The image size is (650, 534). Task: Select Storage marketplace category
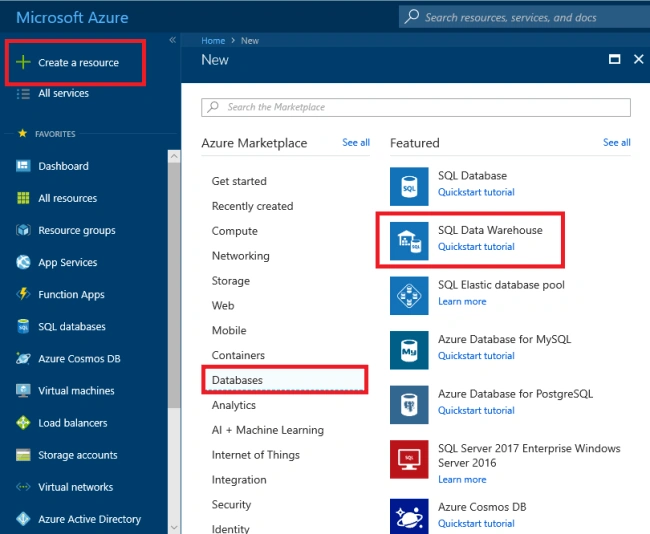click(230, 281)
